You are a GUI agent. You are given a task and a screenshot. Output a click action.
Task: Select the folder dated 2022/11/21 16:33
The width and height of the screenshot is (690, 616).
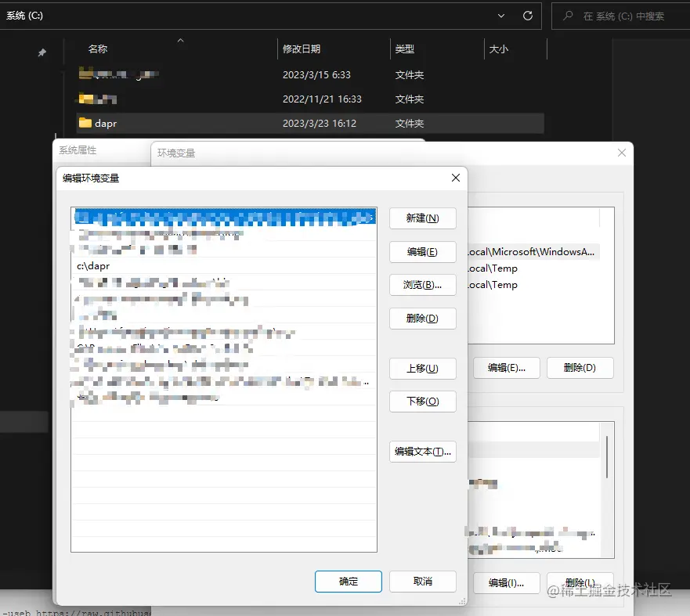pyautogui.click(x=310, y=99)
